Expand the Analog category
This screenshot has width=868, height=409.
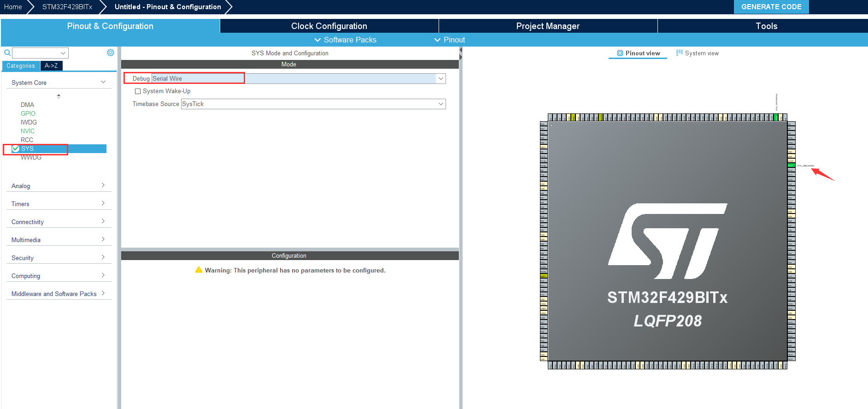[x=59, y=186]
